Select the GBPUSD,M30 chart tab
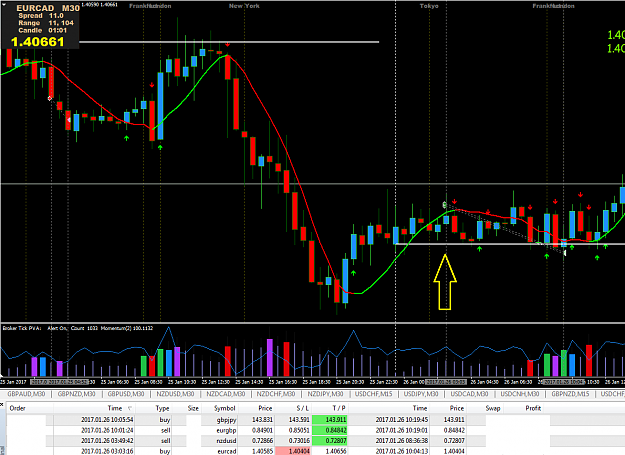625x455 pixels. click(126, 394)
